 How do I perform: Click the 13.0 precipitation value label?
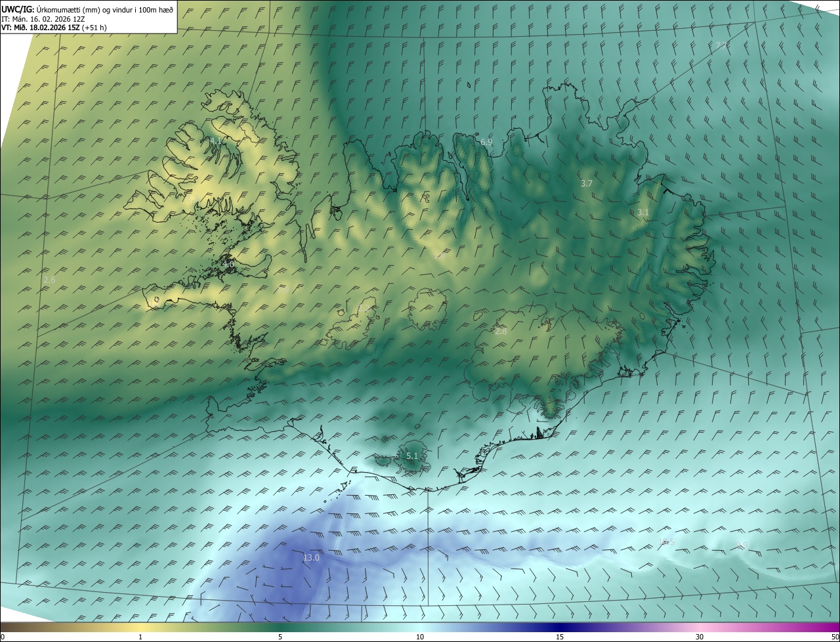311,558
